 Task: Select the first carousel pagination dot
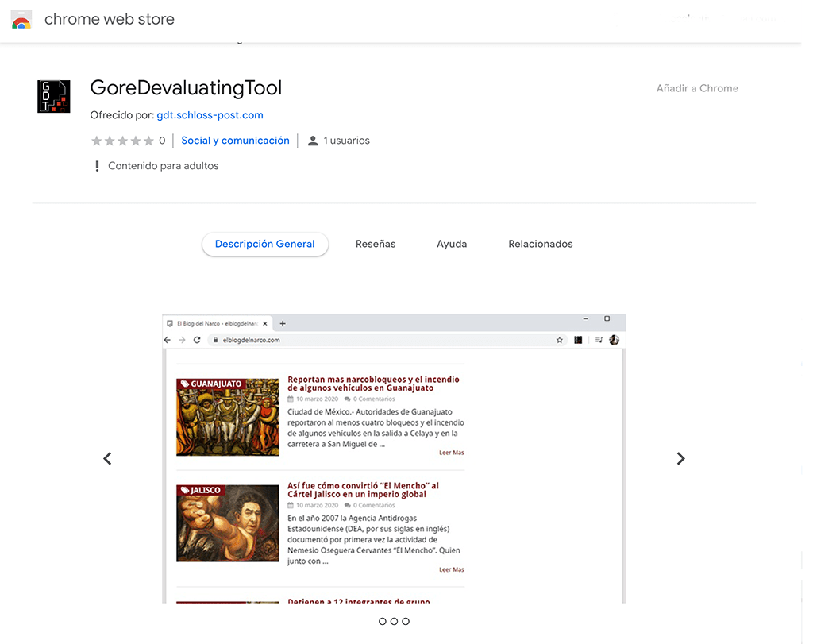coord(383,621)
